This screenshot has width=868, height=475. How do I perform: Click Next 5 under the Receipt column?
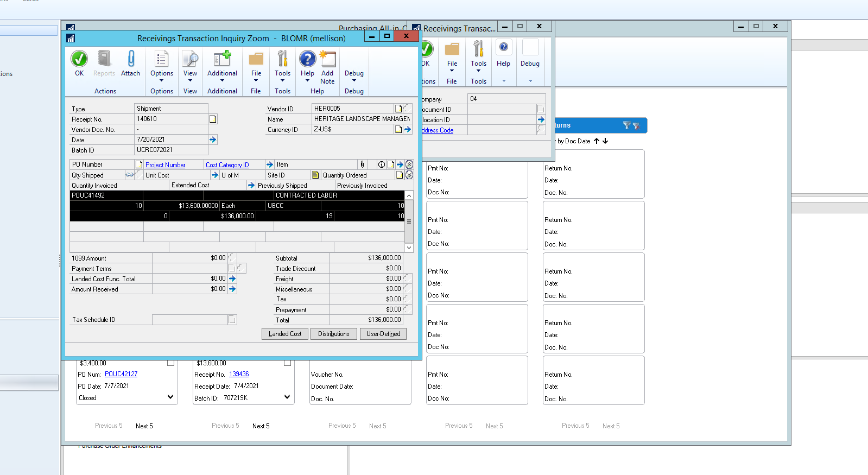pyautogui.click(x=261, y=426)
